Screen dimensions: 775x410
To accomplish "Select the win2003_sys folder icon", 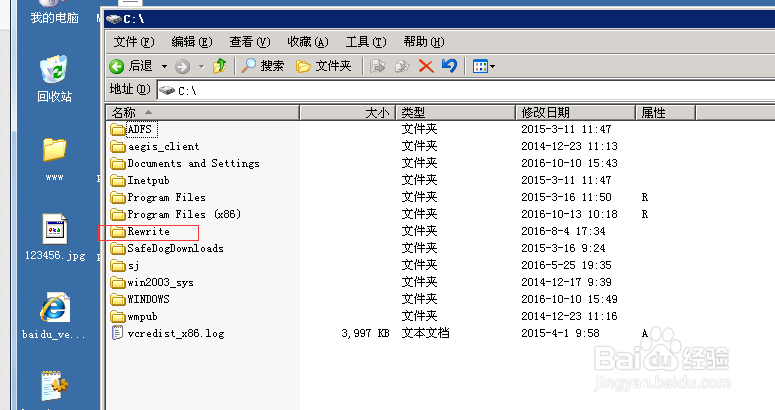I will (118, 283).
